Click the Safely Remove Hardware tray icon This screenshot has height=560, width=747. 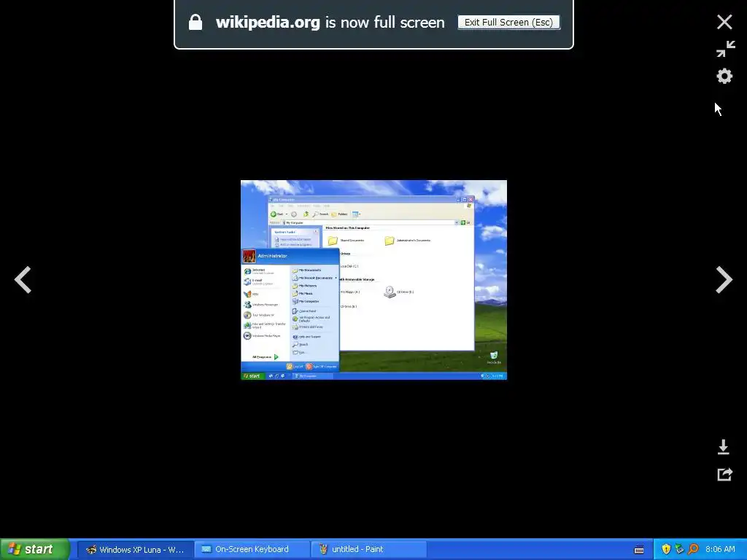[x=679, y=549]
